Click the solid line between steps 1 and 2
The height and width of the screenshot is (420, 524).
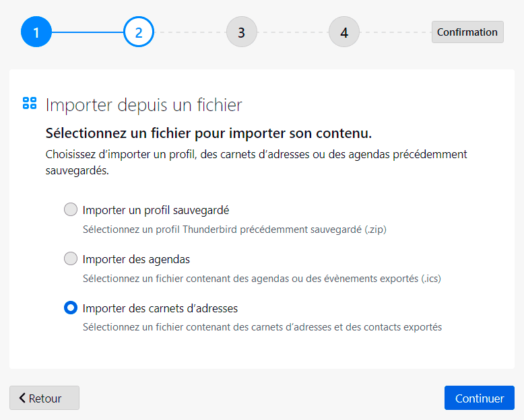point(88,32)
